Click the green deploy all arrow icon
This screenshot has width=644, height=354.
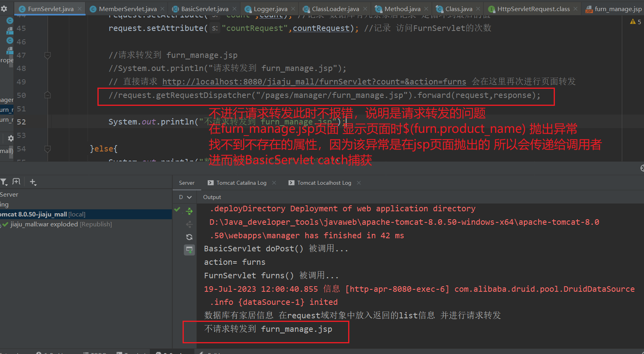coord(189,211)
